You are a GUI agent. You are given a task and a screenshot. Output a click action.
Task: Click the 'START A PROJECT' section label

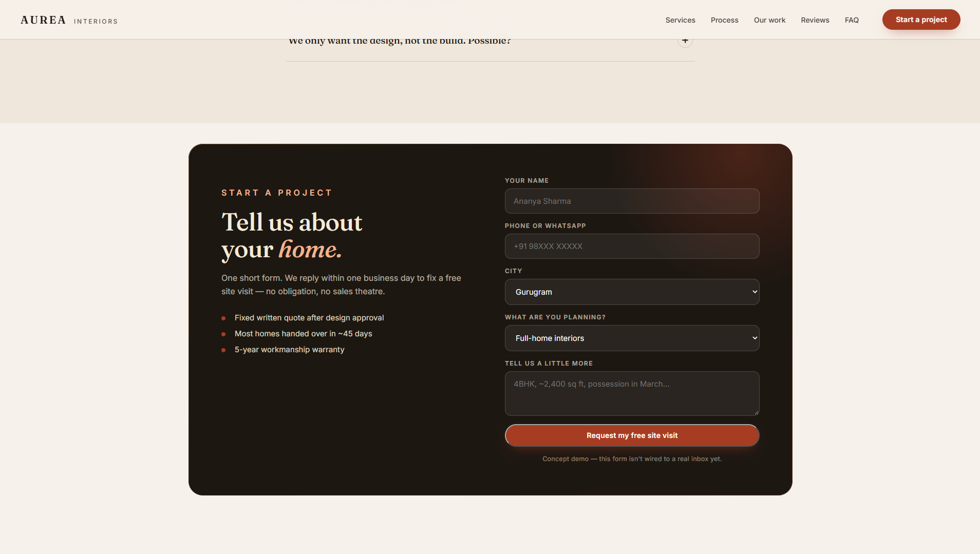(x=277, y=193)
